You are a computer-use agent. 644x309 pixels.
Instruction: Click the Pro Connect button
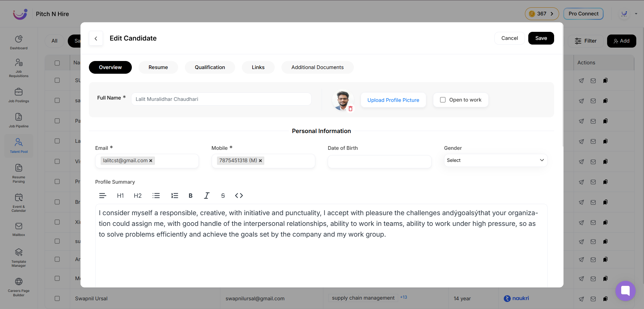coord(583,14)
